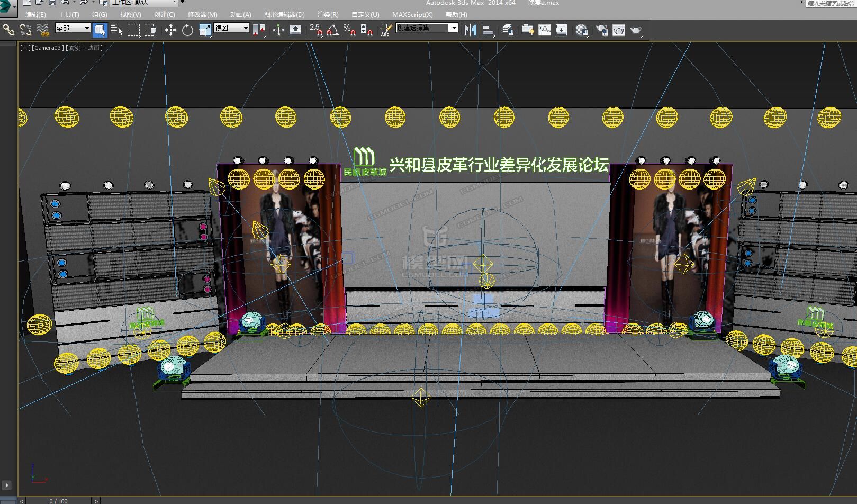Open Edit Named Selection Sets
Viewport: 857px width, 504px height.
tap(386, 30)
